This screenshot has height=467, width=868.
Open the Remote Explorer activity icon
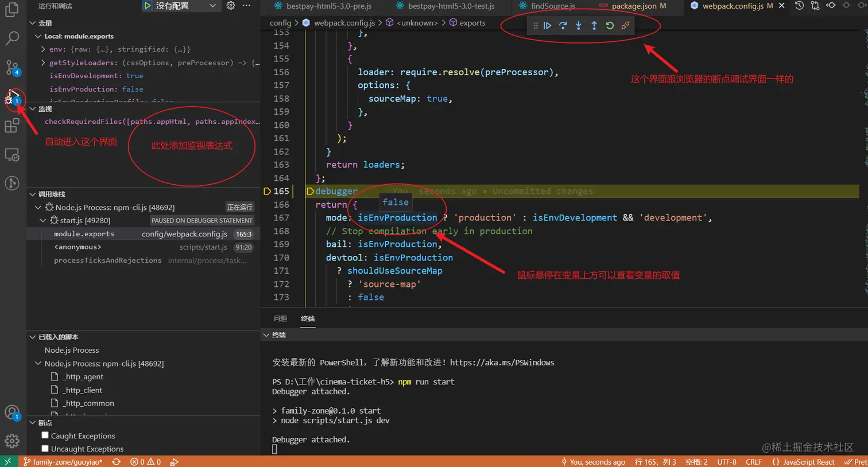tap(12, 154)
